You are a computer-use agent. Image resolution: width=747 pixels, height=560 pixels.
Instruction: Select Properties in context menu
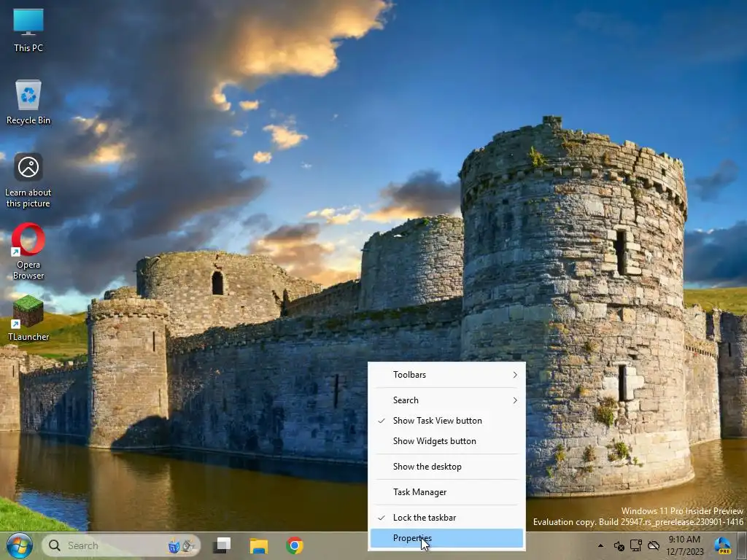click(x=447, y=538)
